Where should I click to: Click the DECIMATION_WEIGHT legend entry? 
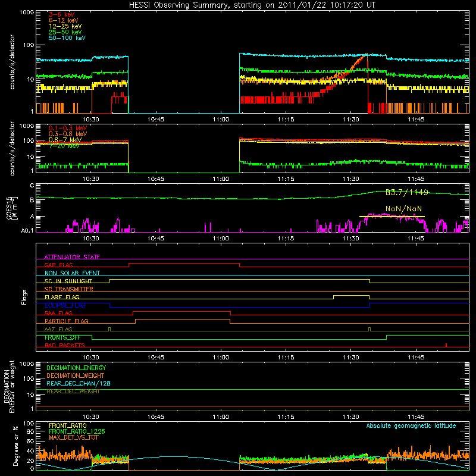(x=76, y=376)
